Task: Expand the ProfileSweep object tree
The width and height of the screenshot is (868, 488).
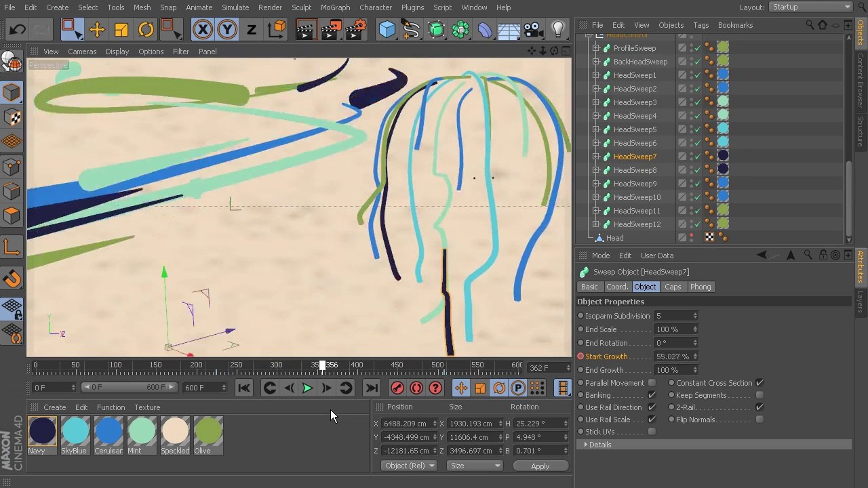Action: [x=596, y=48]
